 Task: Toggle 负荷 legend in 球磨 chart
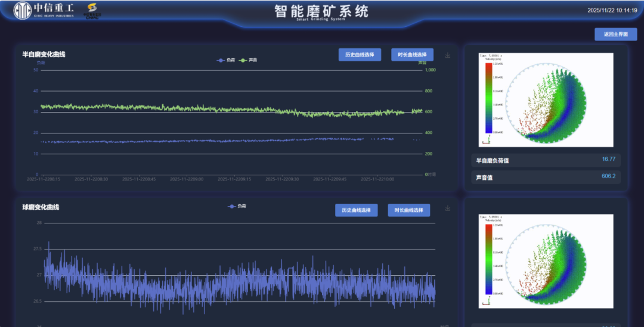(x=237, y=206)
